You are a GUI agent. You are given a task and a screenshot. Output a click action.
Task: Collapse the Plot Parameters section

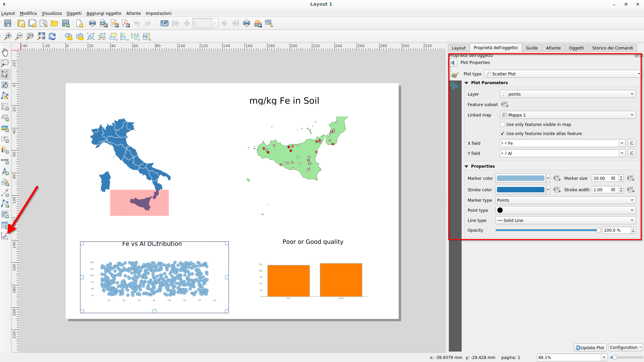(x=467, y=83)
